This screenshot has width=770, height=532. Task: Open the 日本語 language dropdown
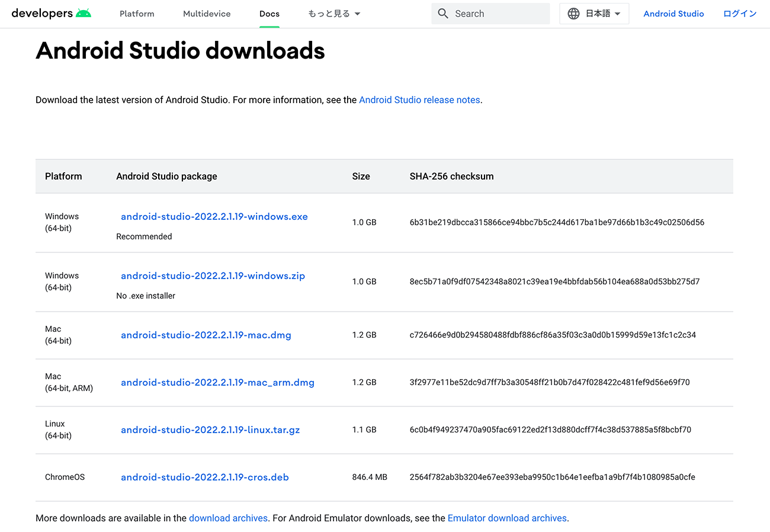coord(594,14)
